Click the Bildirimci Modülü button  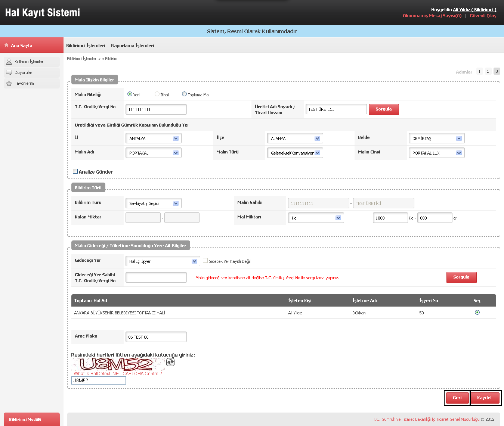point(32,419)
